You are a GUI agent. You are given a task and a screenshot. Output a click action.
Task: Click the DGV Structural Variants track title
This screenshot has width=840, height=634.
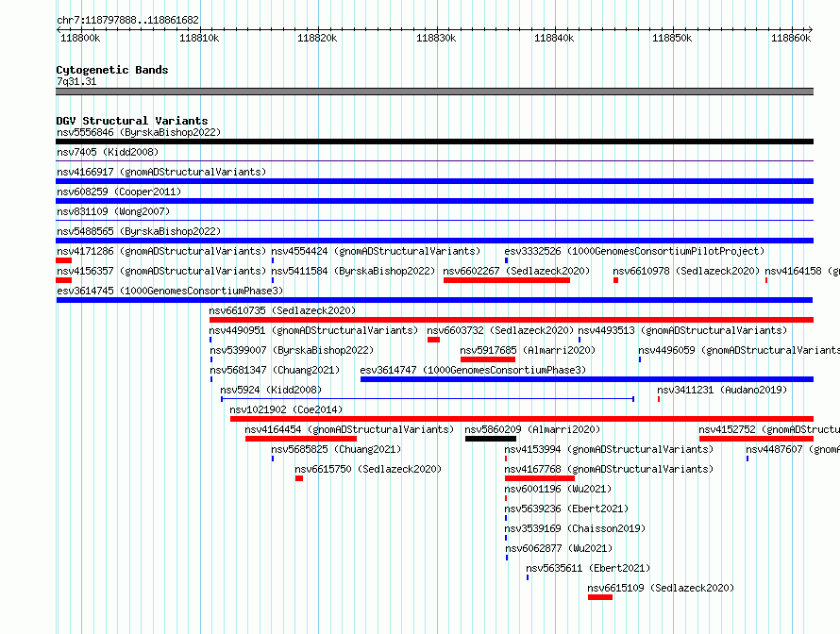[x=132, y=121]
